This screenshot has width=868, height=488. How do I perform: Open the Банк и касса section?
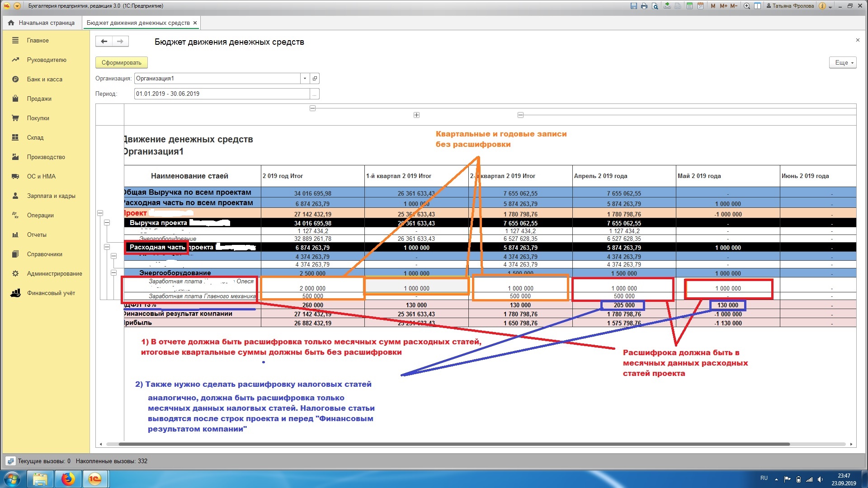[44, 79]
